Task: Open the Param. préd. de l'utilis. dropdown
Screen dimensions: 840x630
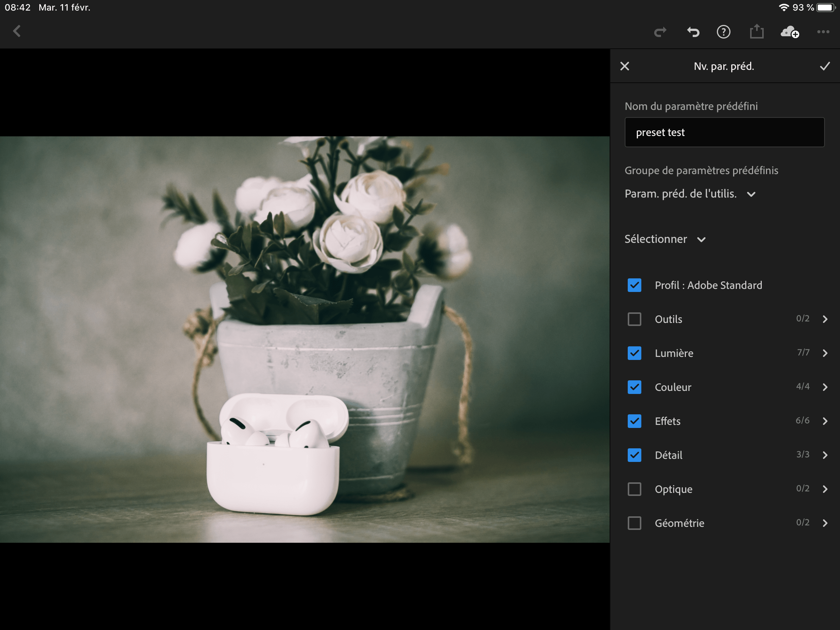Action: tap(690, 194)
